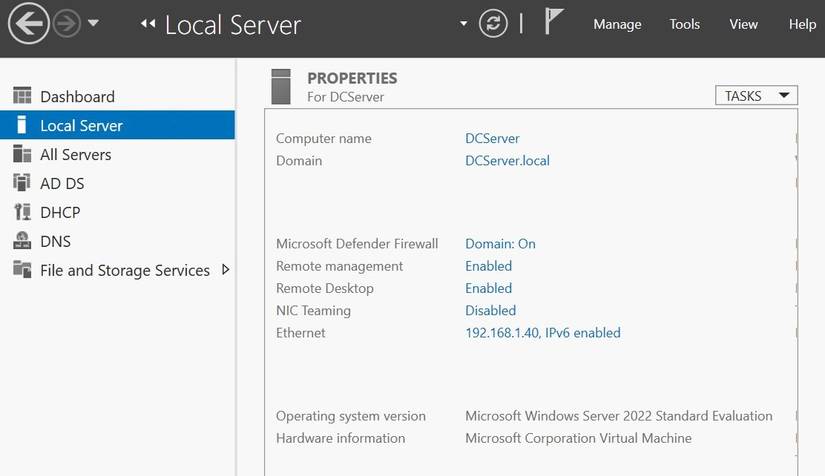Viewport: 825px width, 476px height.
Task: Click the server icon beside PROPERTIES
Action: click(281, 87)
